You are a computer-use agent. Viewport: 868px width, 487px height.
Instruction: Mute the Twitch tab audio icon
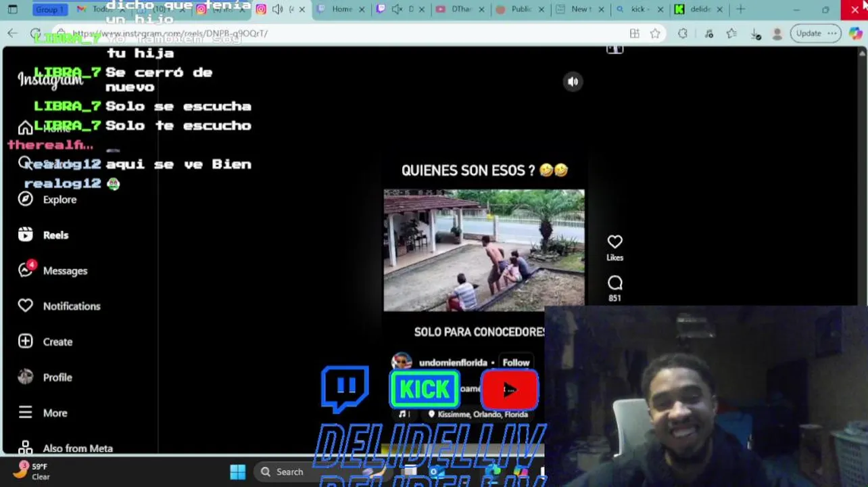[397, 9]
